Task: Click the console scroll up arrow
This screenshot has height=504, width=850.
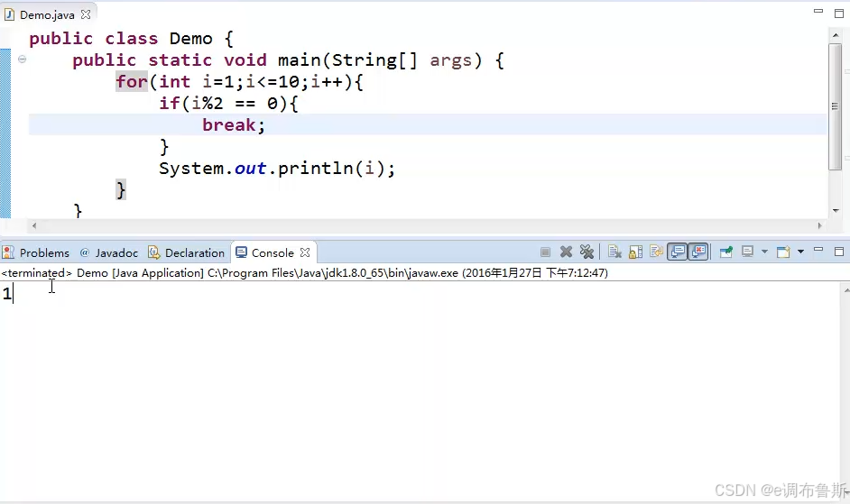Action: coord(846,290)
